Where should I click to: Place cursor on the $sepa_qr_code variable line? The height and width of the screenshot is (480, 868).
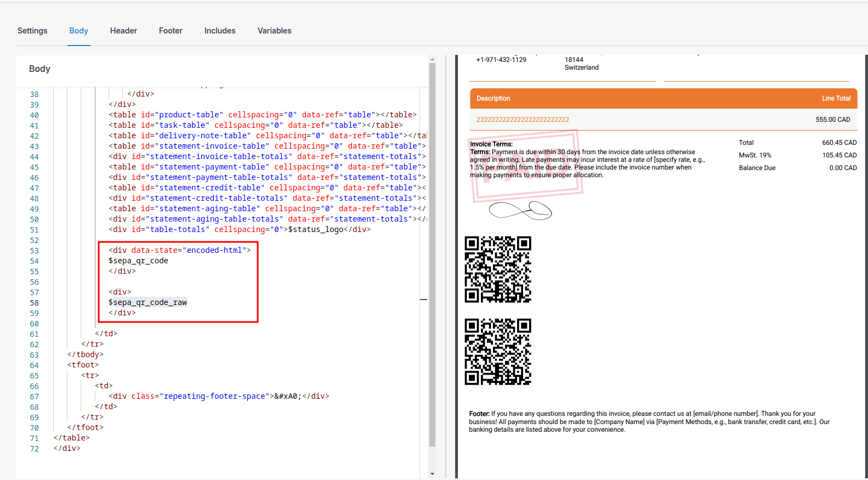[138, 261]
